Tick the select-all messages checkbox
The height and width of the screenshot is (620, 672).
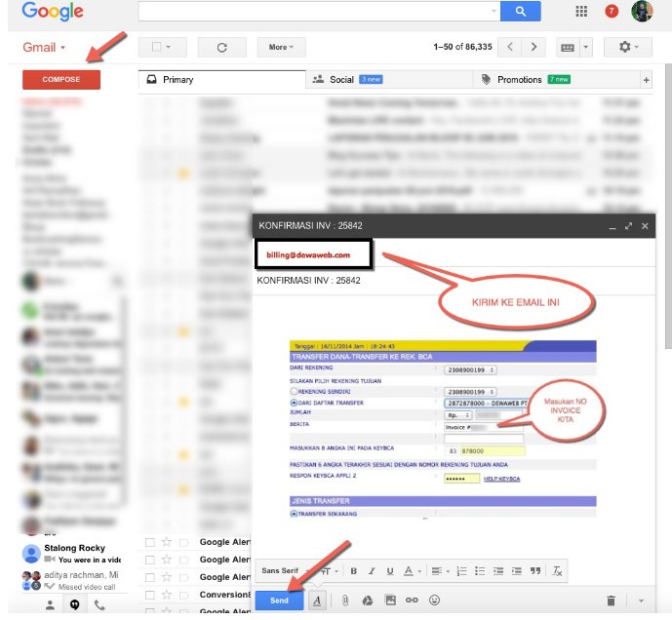pos(157,47)
